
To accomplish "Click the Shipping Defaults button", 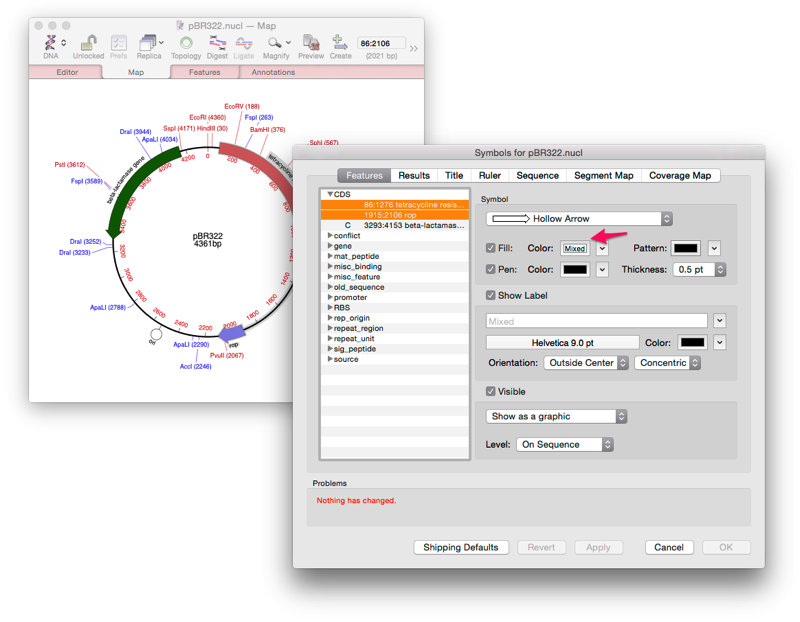I will click(x=461, y=548).
